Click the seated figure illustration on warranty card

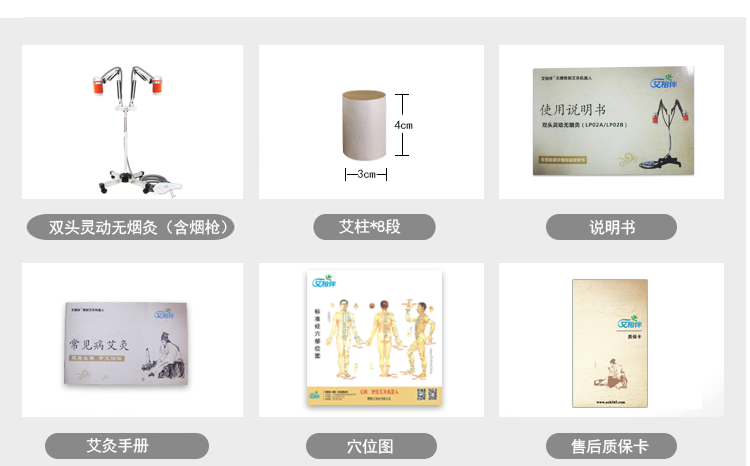tap(611, 374)
